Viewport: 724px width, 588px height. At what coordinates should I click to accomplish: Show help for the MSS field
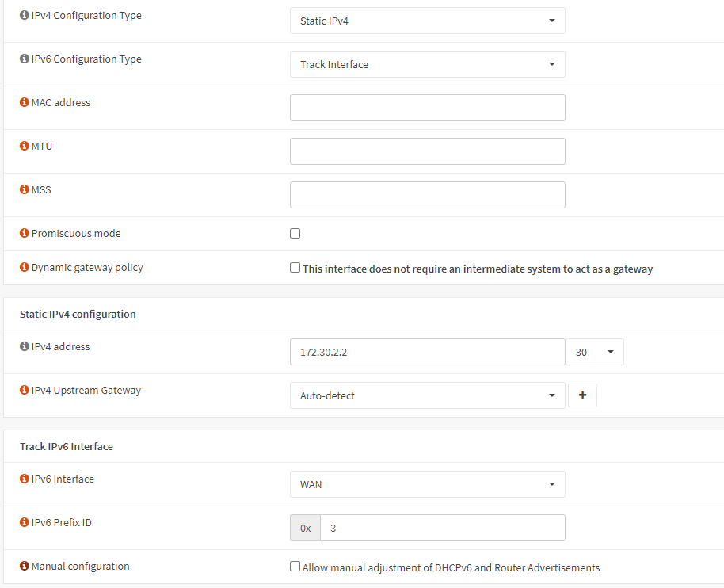(x=25, y=190)
